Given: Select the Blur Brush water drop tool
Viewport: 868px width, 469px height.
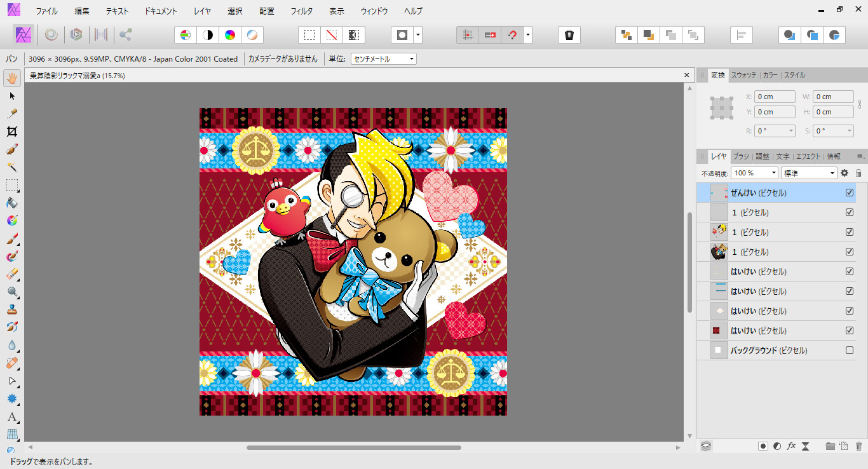Looking at the screenshot, I should [x=12, y=346].
